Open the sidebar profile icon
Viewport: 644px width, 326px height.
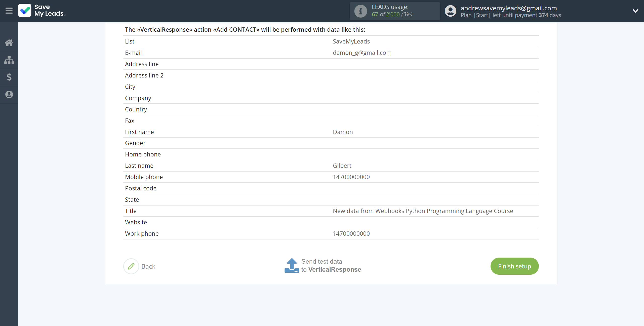click(9, 95)
